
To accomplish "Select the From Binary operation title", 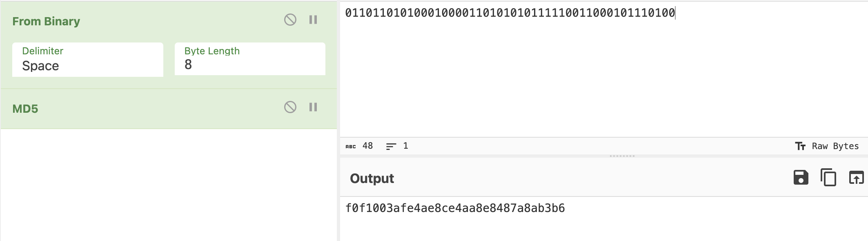I will click(x=46, y=21).
